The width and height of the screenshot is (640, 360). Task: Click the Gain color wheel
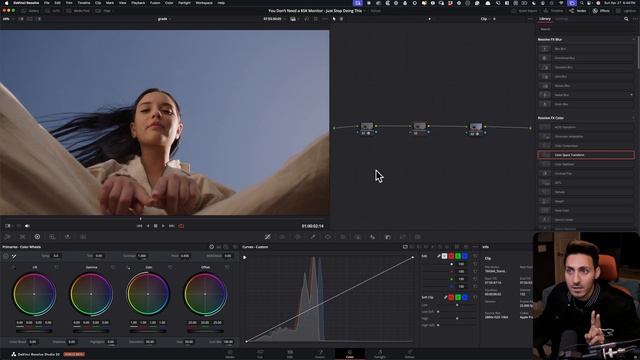point(148,294)
